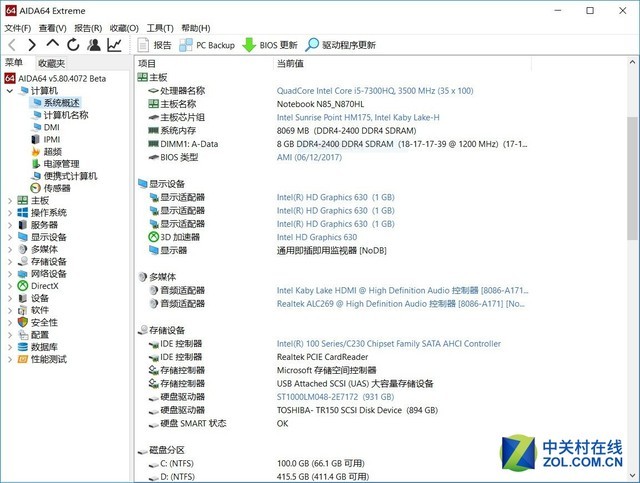Expand the 多媒体 tree node in sidebar
The height and width of the screenshot is (483, 640).
pyautogui.click(x=10, y=249)
